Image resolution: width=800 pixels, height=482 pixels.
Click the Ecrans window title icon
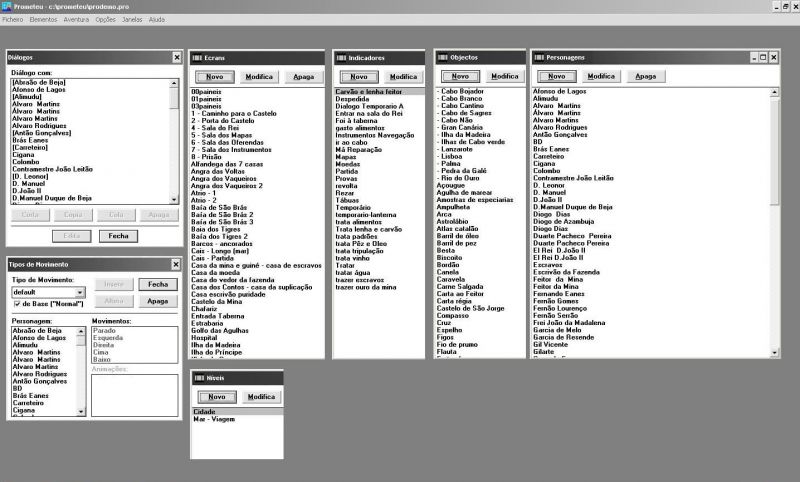click(197, 58)
